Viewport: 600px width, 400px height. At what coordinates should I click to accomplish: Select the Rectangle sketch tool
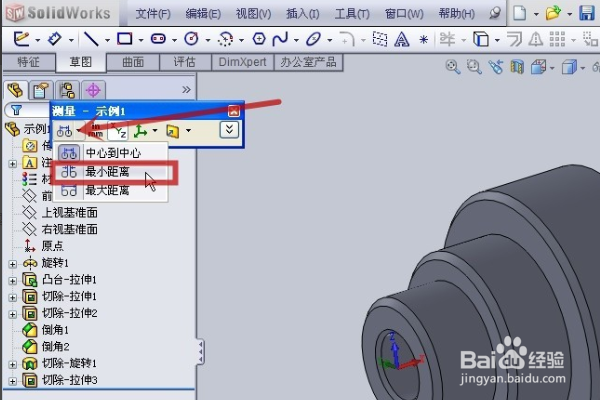125,39
